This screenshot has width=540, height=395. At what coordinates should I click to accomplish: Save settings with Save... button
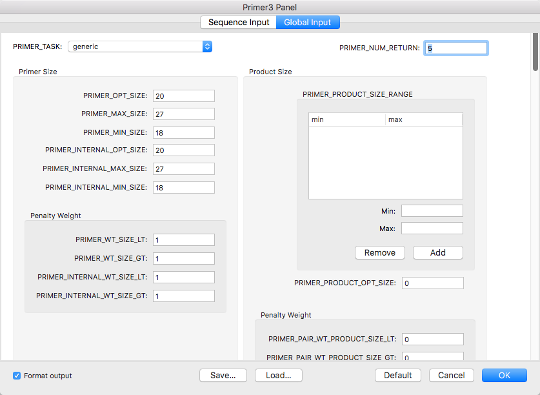[x=223, y=375]
